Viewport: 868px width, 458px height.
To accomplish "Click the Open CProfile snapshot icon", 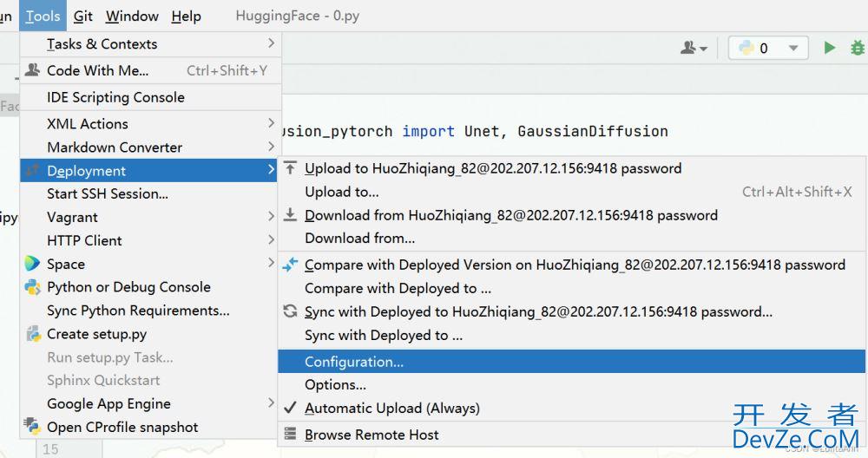I will pos(32,426).
